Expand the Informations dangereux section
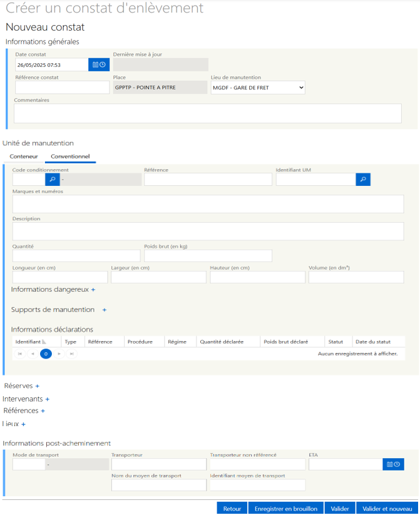Viewport: 420px width, 515px height. [93, 290]
